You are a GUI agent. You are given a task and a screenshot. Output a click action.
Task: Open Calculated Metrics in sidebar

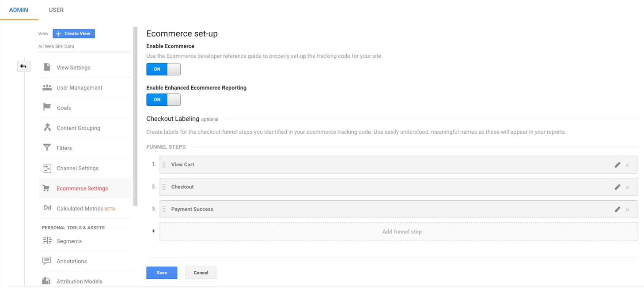point(80,209)
